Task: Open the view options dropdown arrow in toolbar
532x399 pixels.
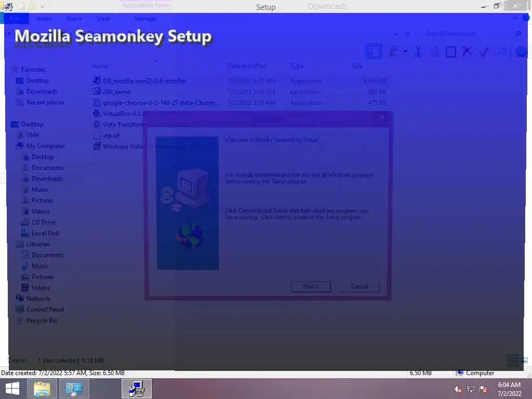Action: tap(405, 51)
